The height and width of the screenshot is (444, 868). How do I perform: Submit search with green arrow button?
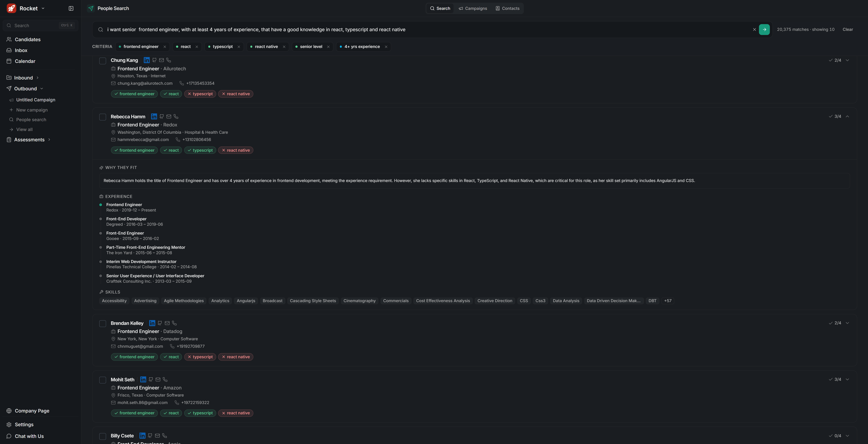coord(764,30)
